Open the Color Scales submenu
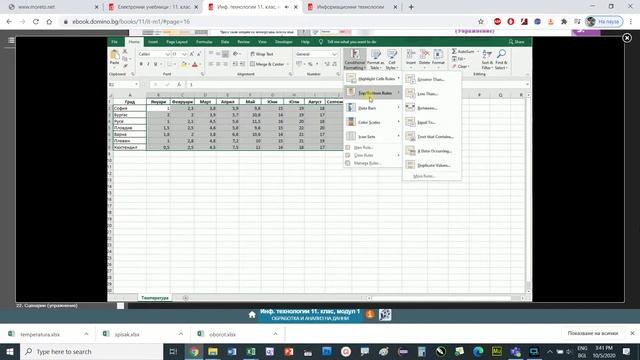640x360 pixels. pyautogui.click(x=373, y=122)
